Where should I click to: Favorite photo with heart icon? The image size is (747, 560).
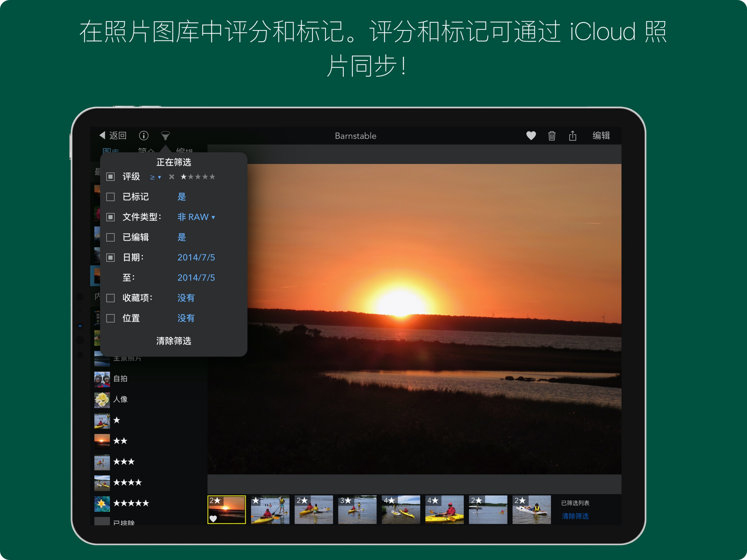[x=531, y=135]
